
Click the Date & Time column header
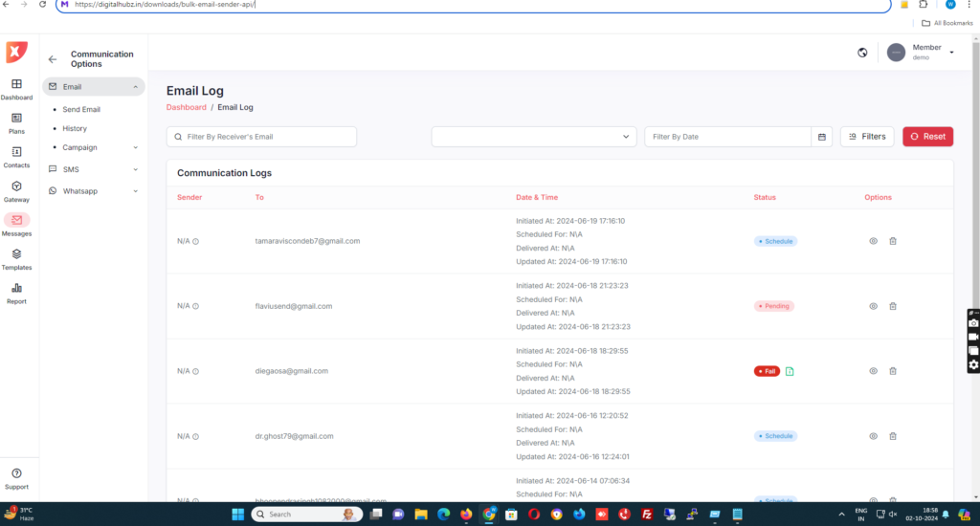537,197
